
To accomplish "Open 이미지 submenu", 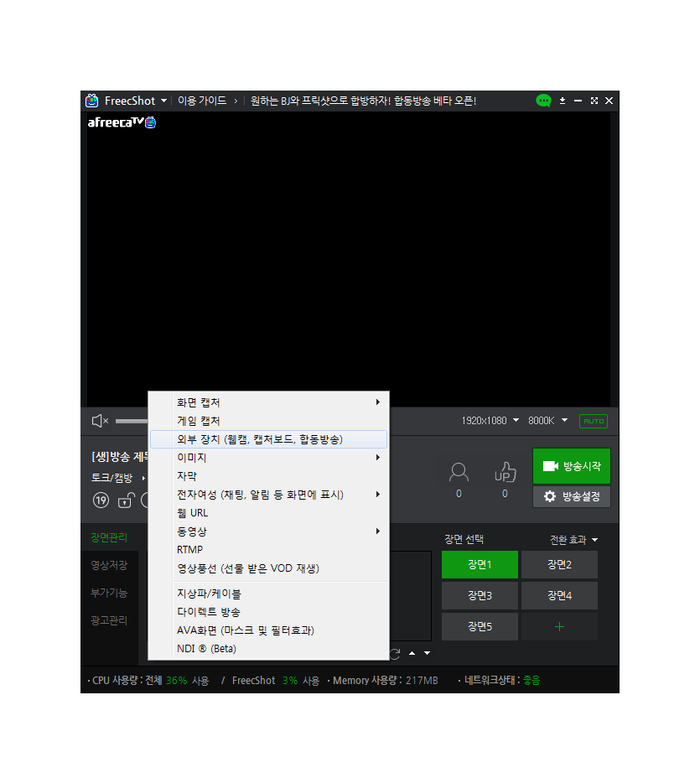I will pyautogui.click(x=268, y=458).
